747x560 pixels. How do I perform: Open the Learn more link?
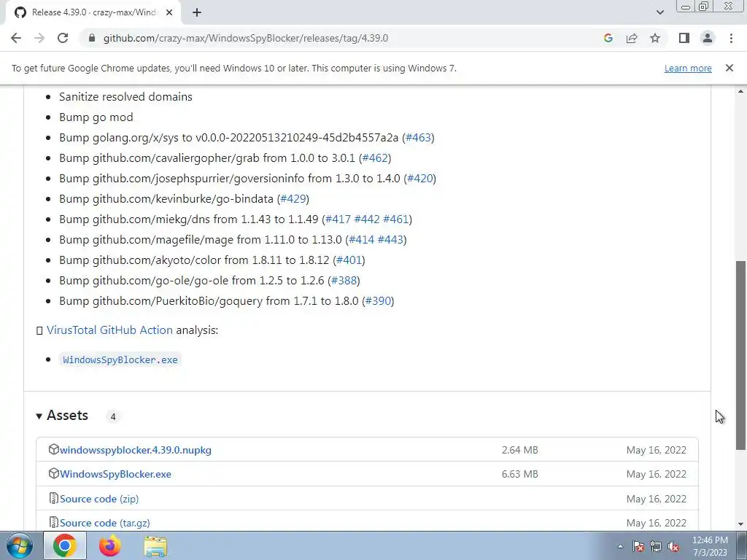[x=688, y=68]
